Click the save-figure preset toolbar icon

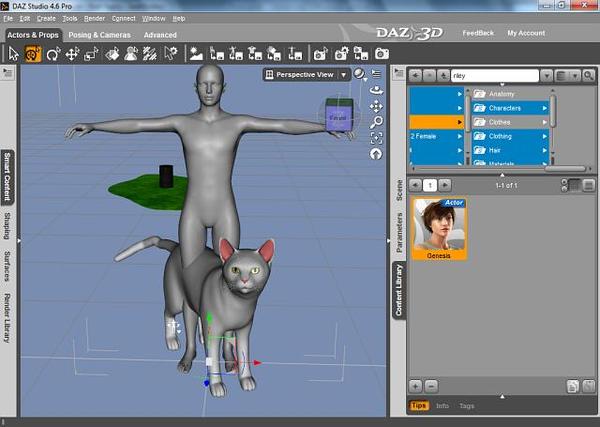[217, 54]
